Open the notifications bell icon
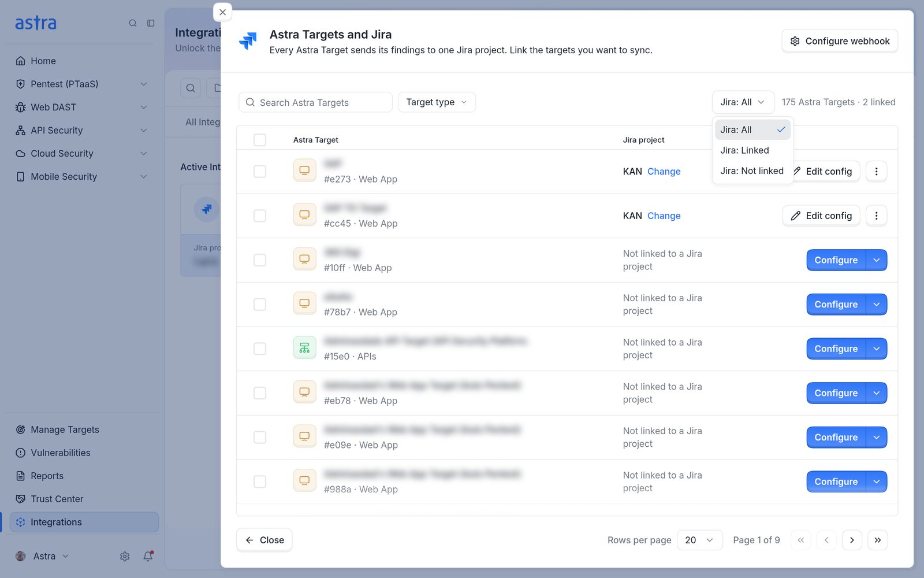 point(148,556)
